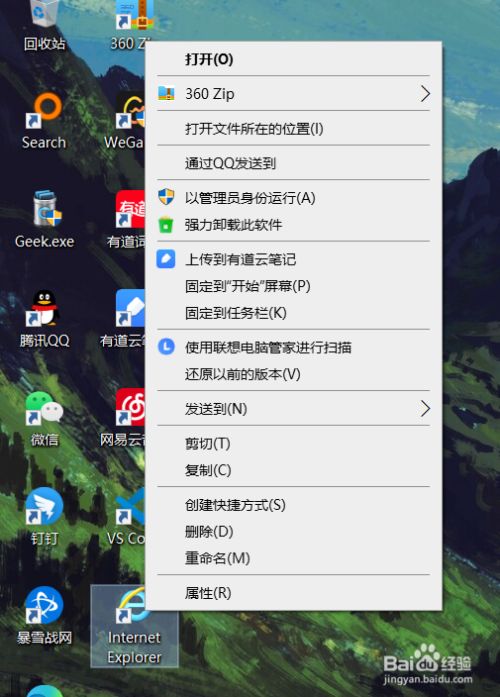Click 剪切(T) in the context menu
500x697 pixels.
point(294,443)
